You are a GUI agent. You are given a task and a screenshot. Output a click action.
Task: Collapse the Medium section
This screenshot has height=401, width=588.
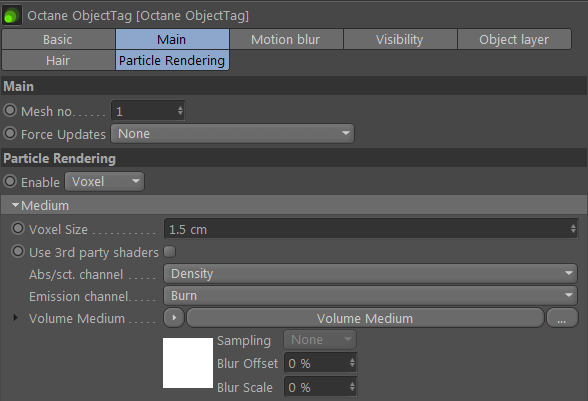(15, 205)
